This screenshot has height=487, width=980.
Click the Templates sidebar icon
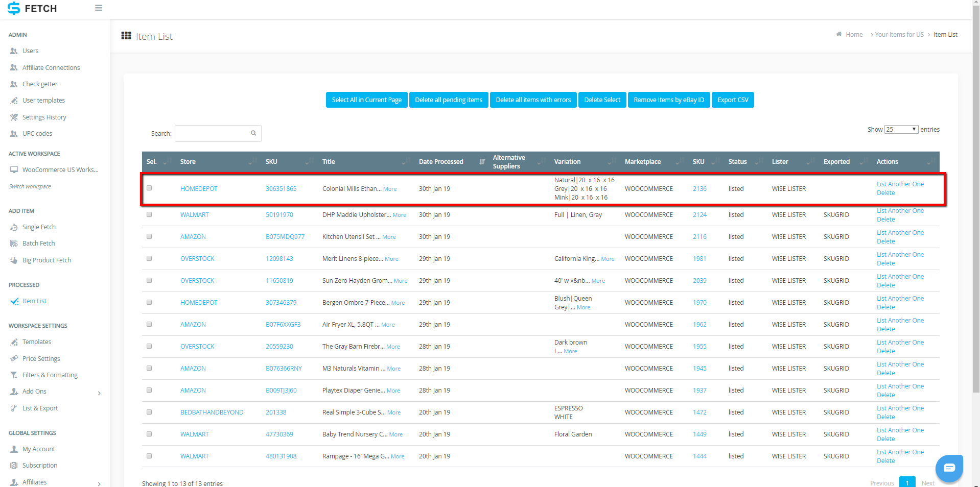[x=14, y=342]
